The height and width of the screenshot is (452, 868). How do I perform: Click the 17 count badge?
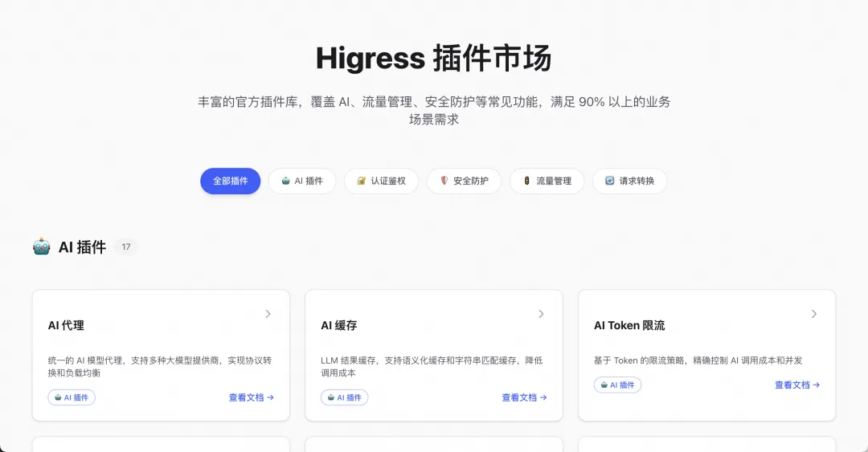click(x=126, y=246)
